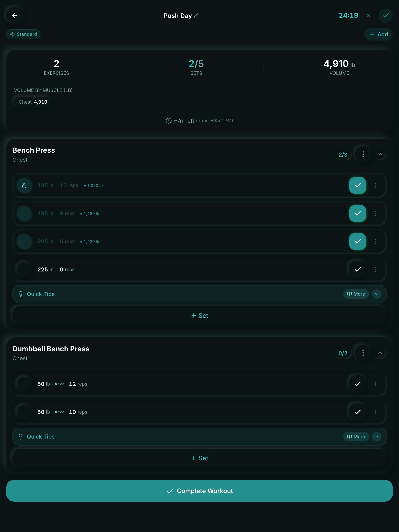
Task: Open options for the 10 reps dumbbell set
Action: click(x=375, y=412)
